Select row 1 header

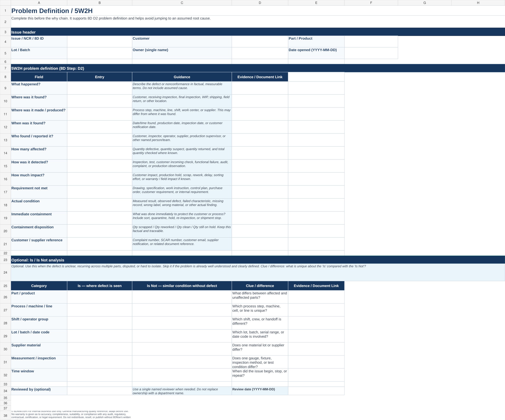click(x=5, y=11)
